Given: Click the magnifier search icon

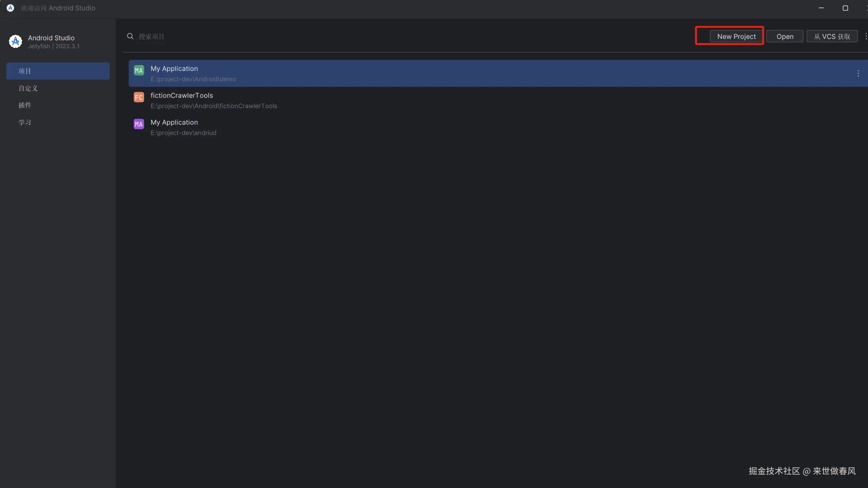Looking at the screenshot, I should [x=130, y=36].
